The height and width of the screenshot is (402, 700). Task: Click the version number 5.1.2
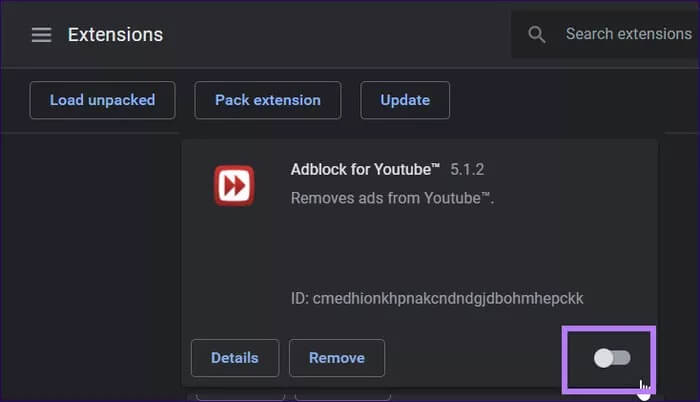pos(467,170)
